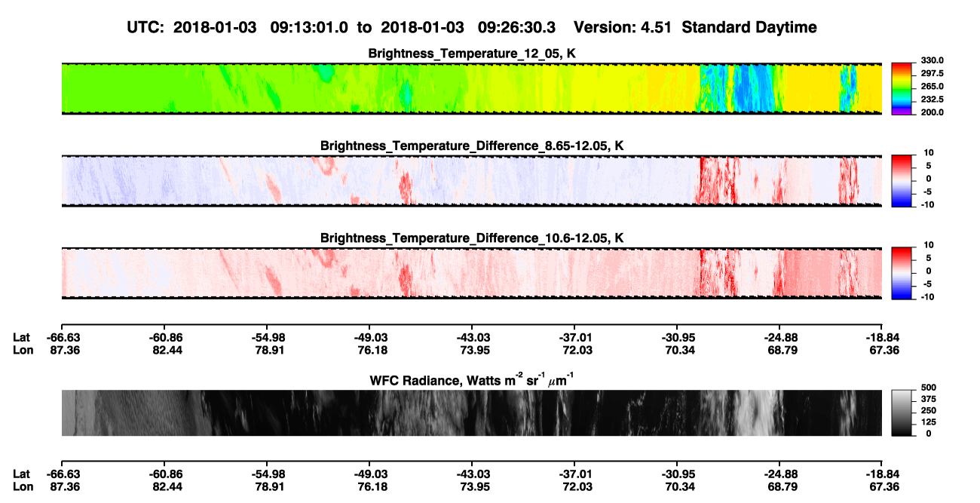980x503 pixels.
Task: Click the Lat label below the WFC panel
Action: tap(22, 474)
